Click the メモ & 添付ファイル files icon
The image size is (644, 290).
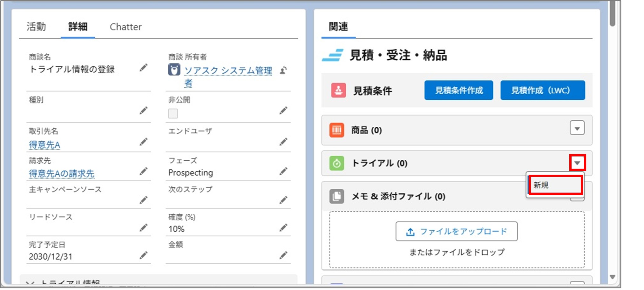pyautogui.click(x=336, y=196)
